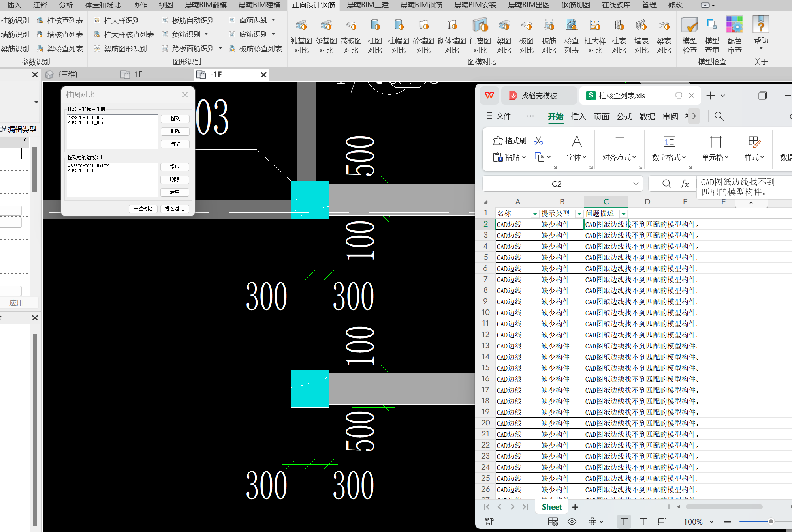The image size is (792, 532).
Task: Adjust the zoom slider handle in WPS
Action: click(771, 522)
